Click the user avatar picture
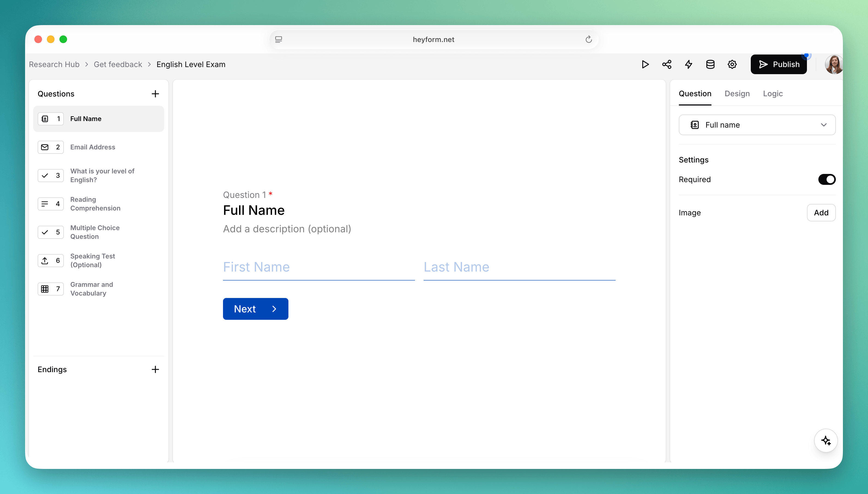The height and width of the screenshot is (494, 868). pyautogui.click(x=834, y=64)
